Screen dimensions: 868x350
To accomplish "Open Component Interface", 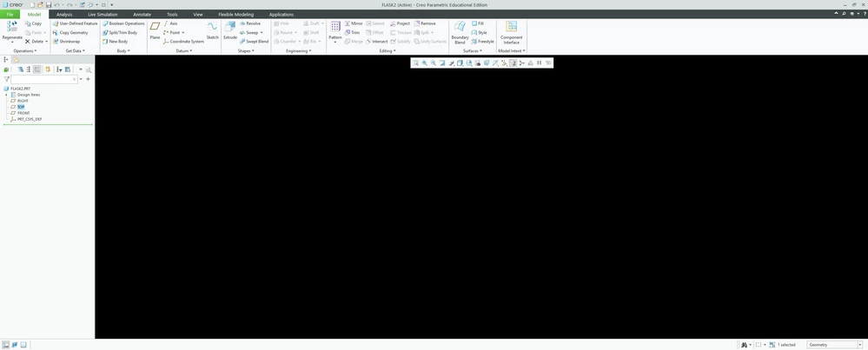I will click(512, 33).
